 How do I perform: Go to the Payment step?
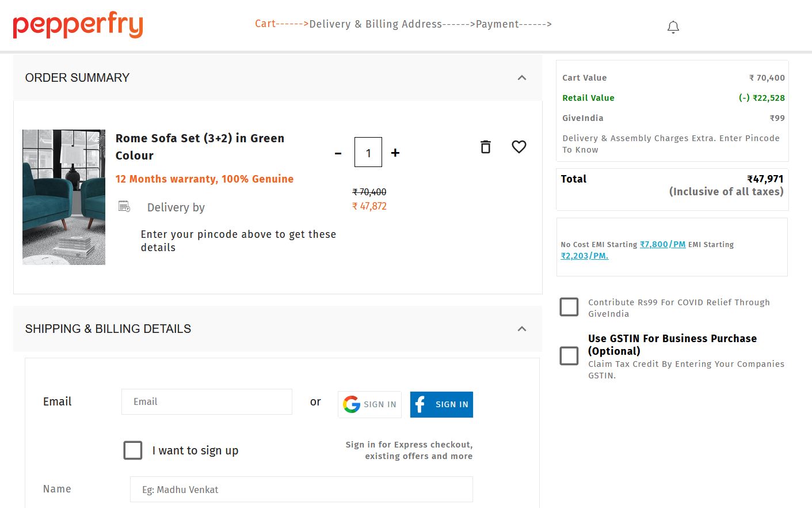click(497, 24)
